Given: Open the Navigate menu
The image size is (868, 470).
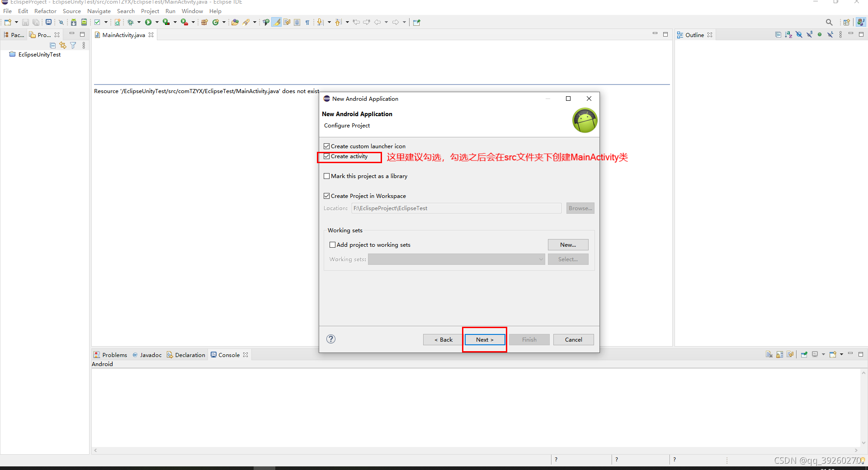Looking at the screenshot, I should tap(99, 11).
